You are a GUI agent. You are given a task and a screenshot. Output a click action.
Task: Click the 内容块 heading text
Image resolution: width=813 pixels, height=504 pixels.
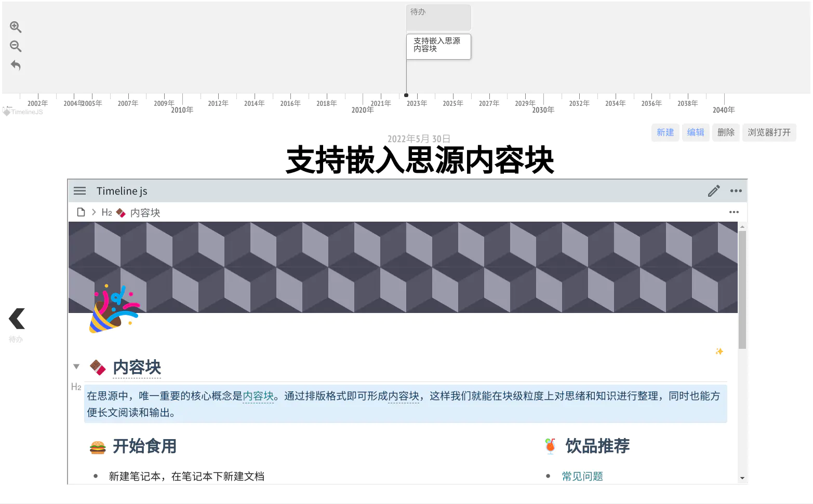(137, 367)
